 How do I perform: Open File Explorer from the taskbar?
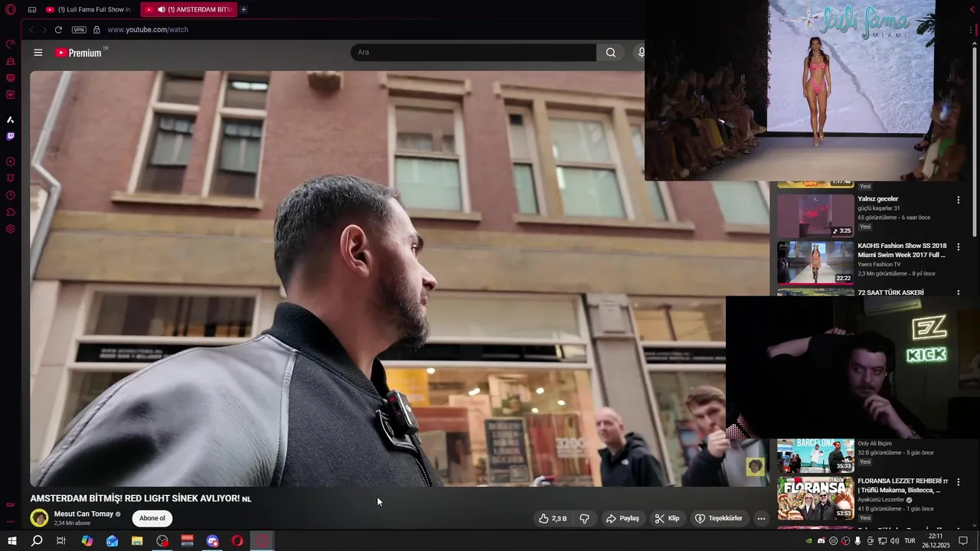tap(137, 541)
